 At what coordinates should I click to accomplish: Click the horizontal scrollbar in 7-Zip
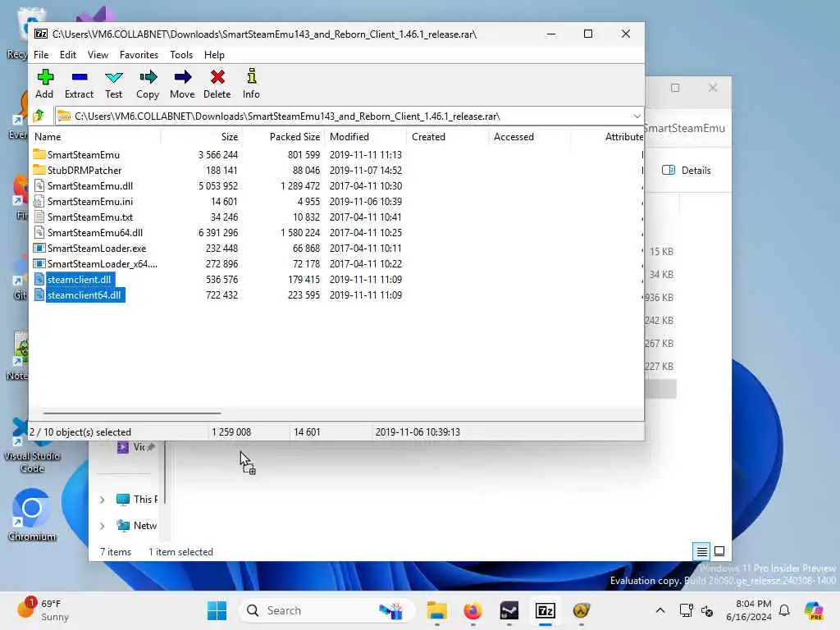132,413
